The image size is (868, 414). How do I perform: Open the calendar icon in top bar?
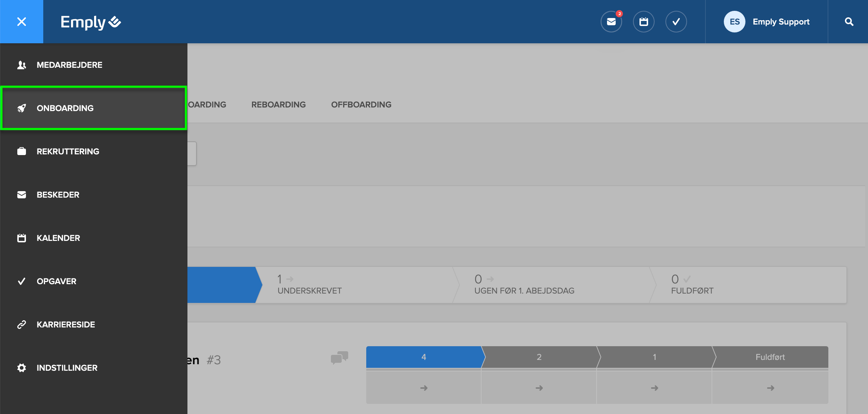coord(643,22)
